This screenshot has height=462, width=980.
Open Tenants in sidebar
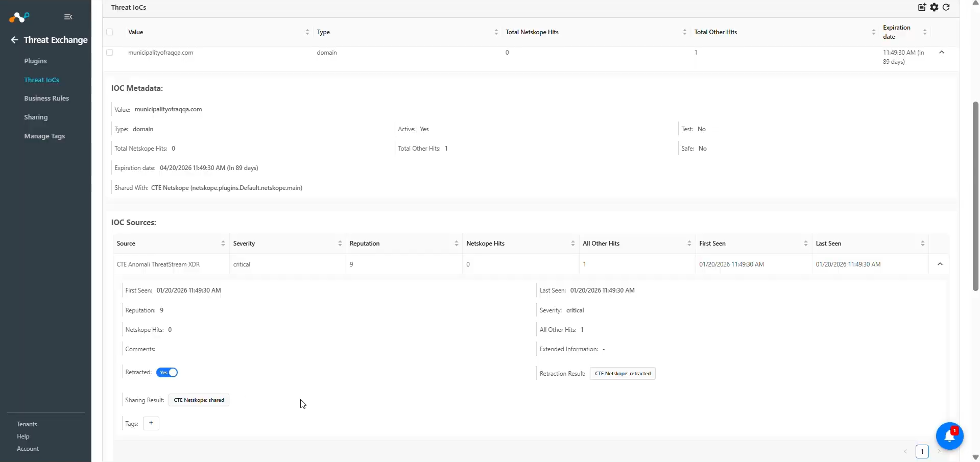click(27, 424)
